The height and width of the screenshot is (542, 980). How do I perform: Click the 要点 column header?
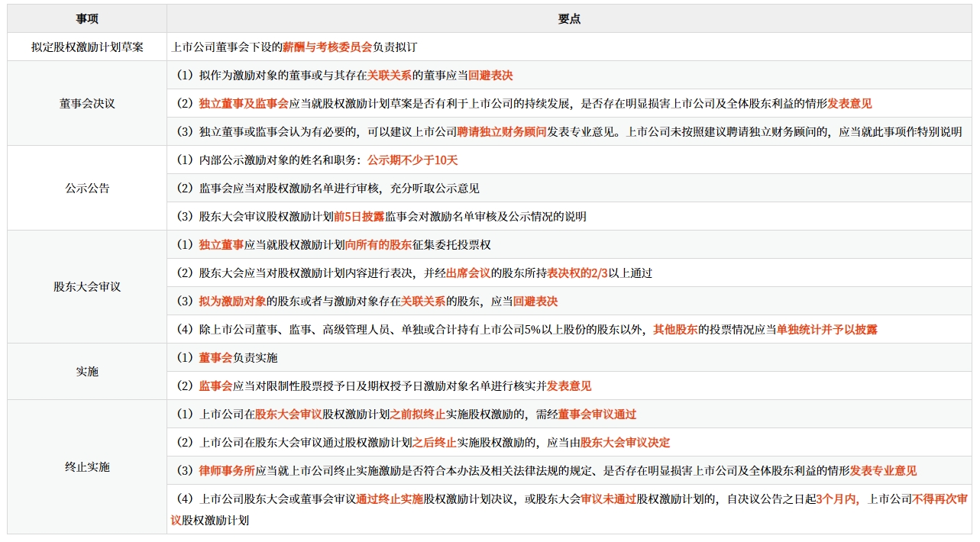[571, 18]
